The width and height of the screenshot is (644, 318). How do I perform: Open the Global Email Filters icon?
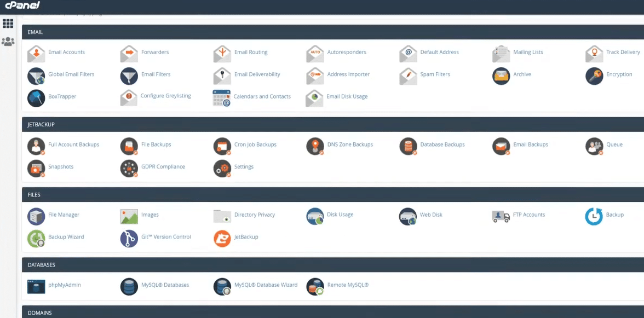tap(36, 76)
